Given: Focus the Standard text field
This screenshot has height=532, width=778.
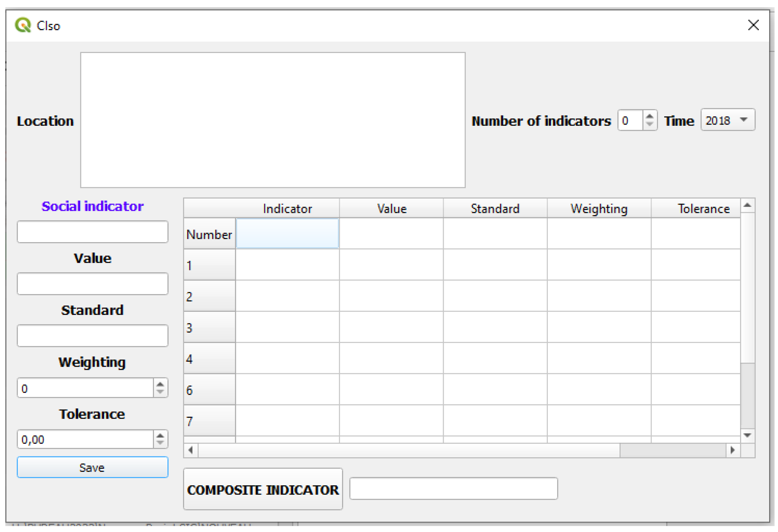Looking at the screenshot, I should click(x=93, y=335).
